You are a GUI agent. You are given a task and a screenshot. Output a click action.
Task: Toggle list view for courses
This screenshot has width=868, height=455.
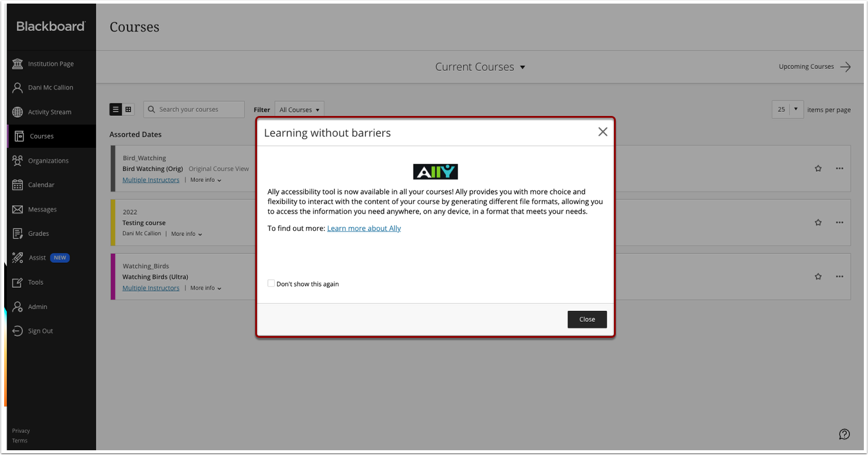coord(115,109)
